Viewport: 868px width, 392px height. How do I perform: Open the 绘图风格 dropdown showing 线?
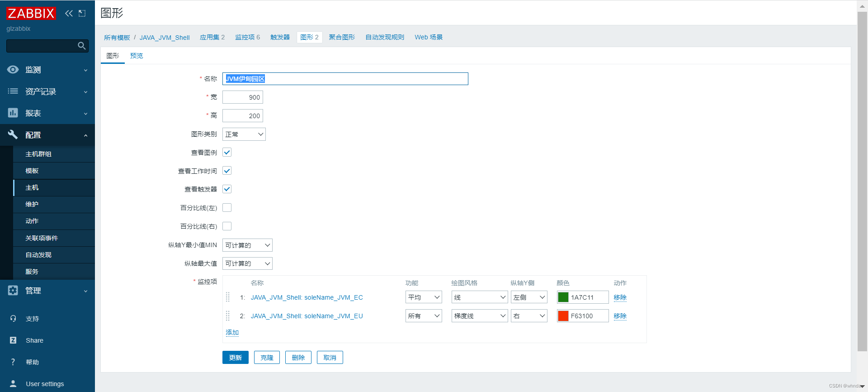click(480, 297)
